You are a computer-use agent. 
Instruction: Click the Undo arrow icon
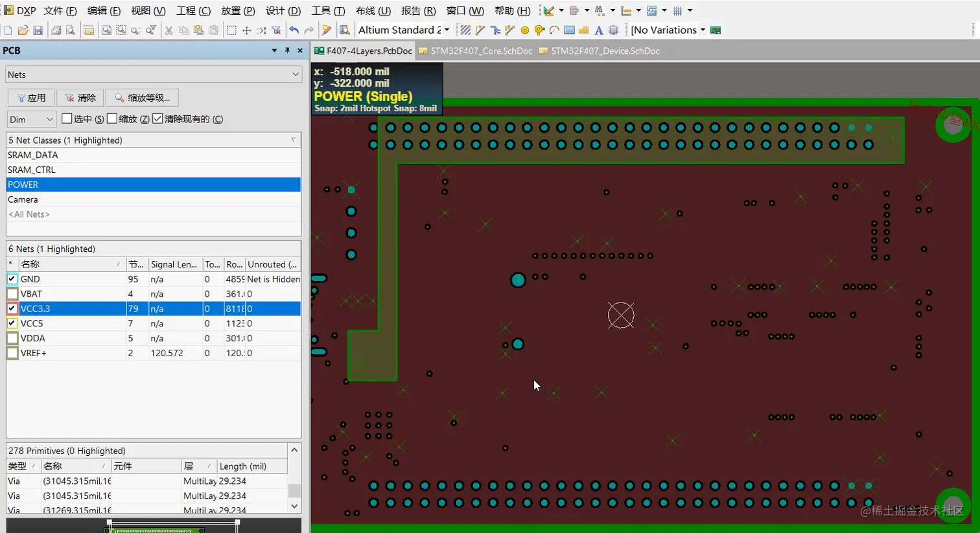pyautogui.click(x=294, y=30)
